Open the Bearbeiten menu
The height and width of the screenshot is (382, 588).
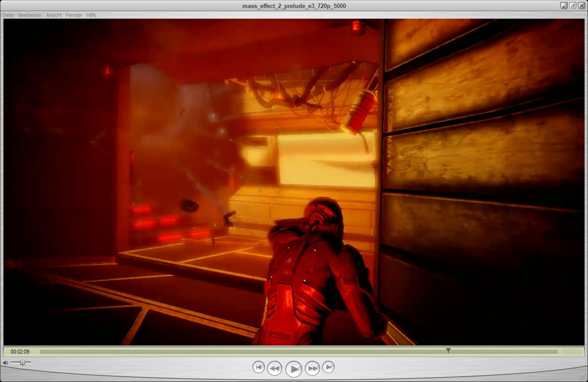point(30,15)
